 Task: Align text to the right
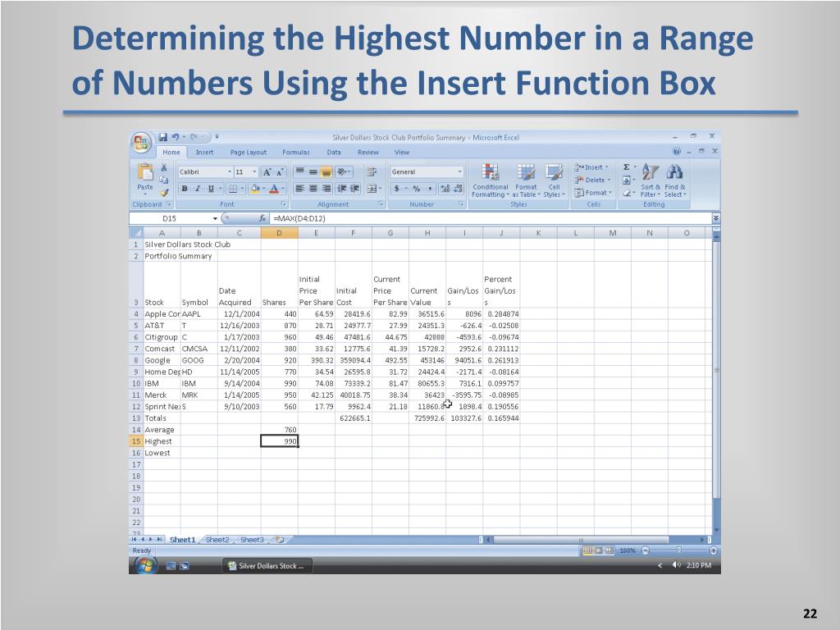click(326, 189)
